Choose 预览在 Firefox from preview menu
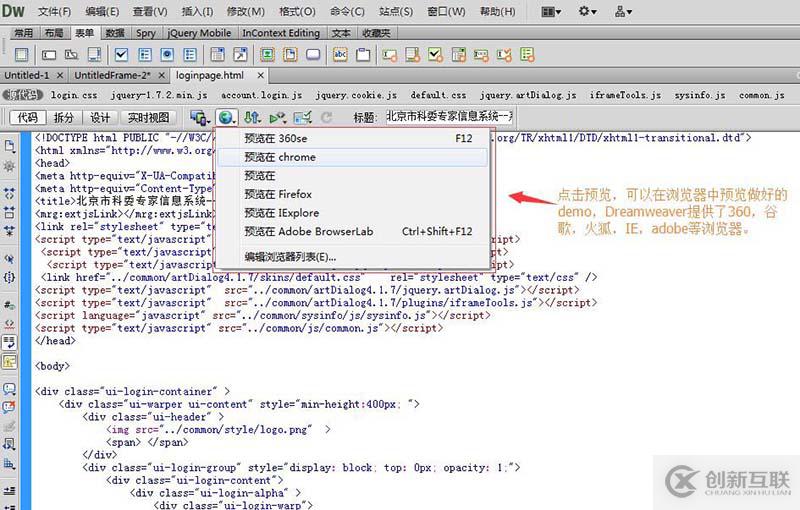Screen dimensions: 800x510 click(352, 194)
